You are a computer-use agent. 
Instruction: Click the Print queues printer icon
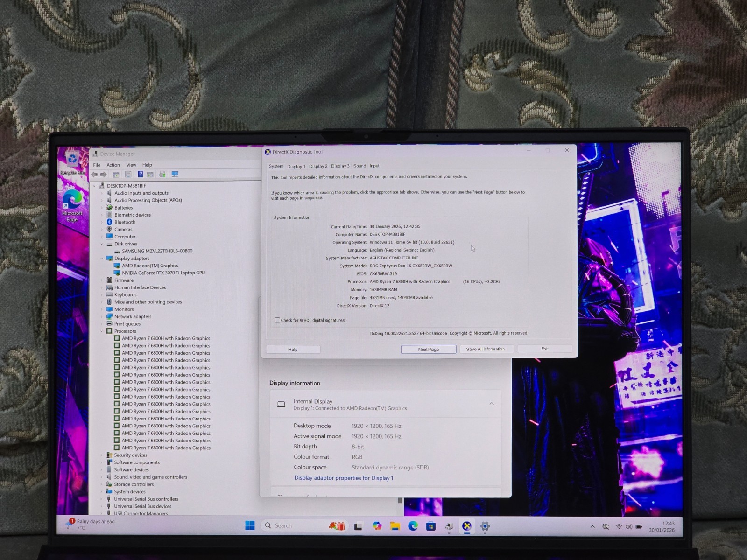pos(109,324)
